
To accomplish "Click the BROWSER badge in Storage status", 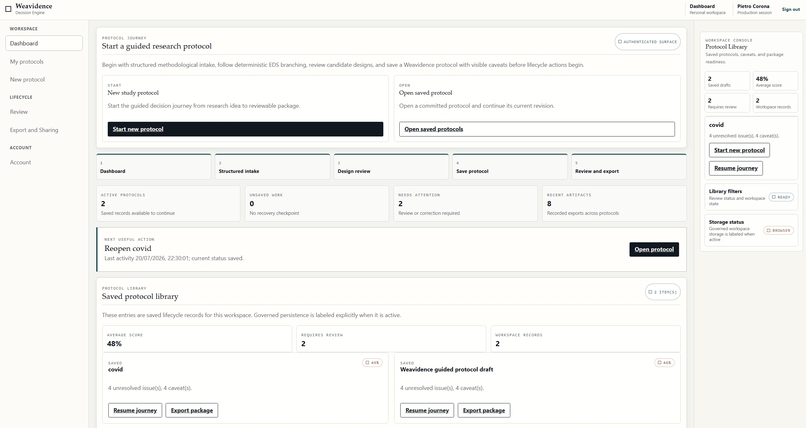I will (x=779, y=230).
